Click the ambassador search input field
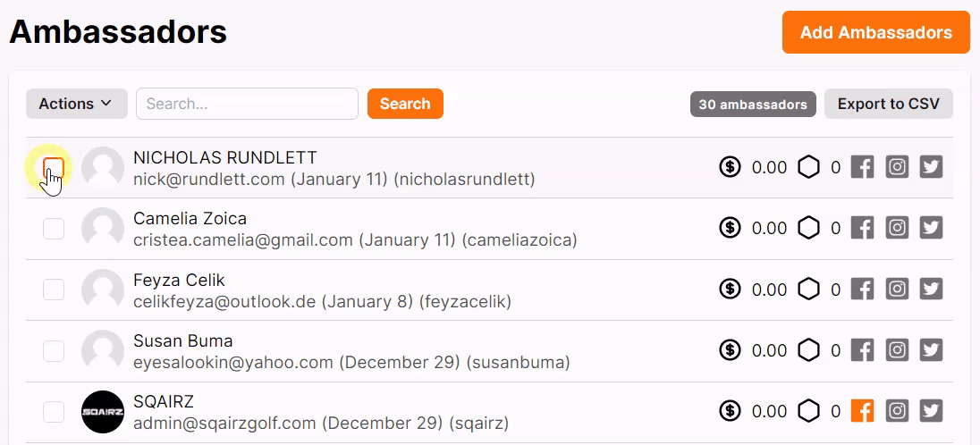 tap(247, 104)
